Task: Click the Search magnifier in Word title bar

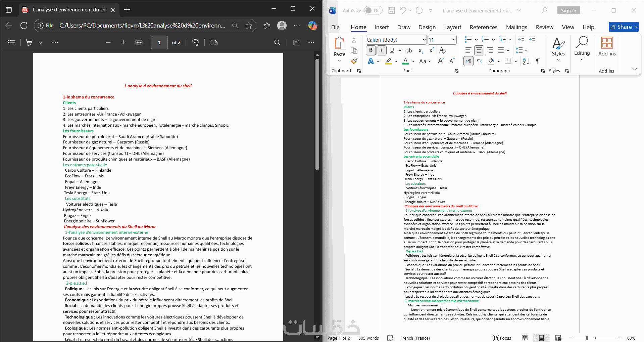Action: click(544, 10)
